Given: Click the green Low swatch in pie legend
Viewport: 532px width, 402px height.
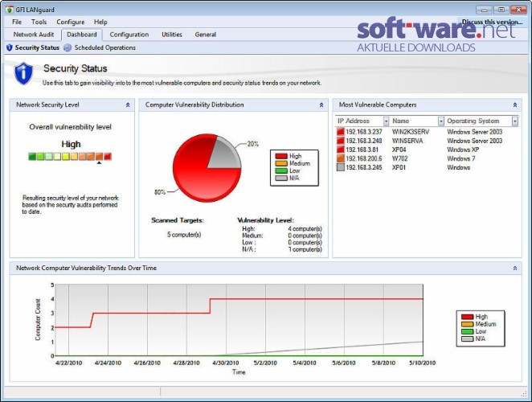Looking at the screenshot, I should pos(281,170).
